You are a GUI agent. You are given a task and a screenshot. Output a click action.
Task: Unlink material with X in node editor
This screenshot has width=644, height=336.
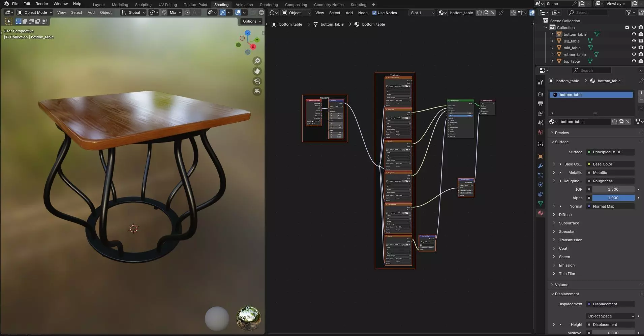493,13
